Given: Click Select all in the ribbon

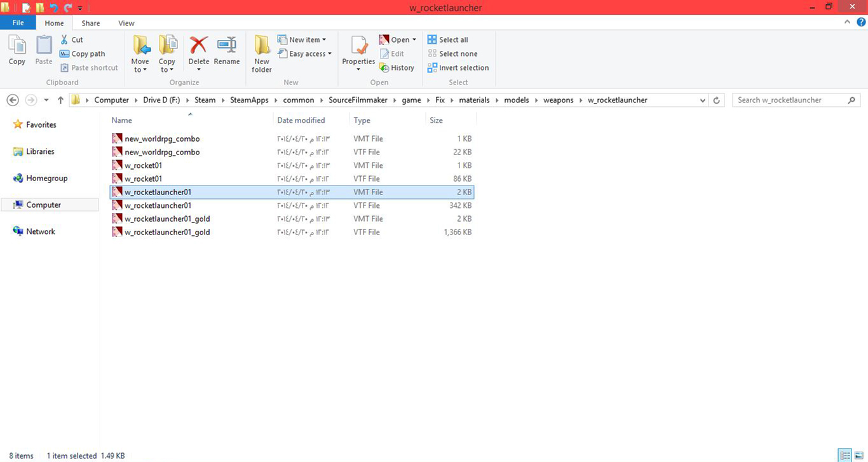Looking at the screenshot, I should coord(448,39).
